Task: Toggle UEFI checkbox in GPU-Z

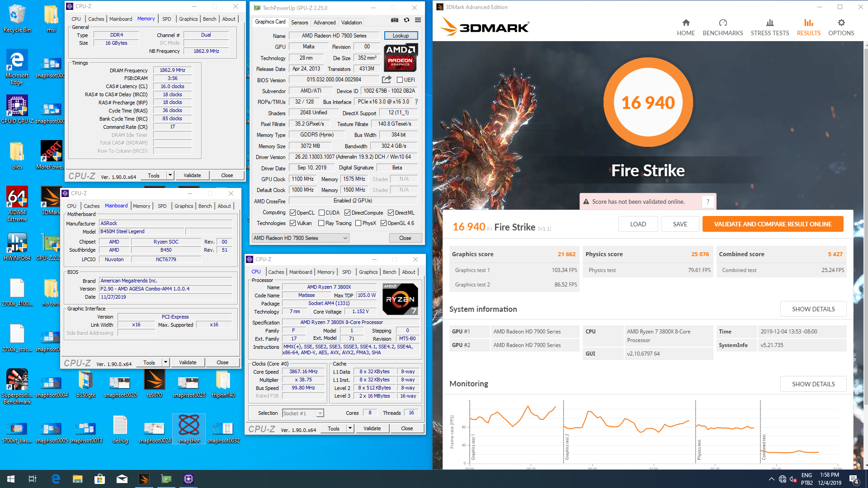Action: tap(400, 80)
